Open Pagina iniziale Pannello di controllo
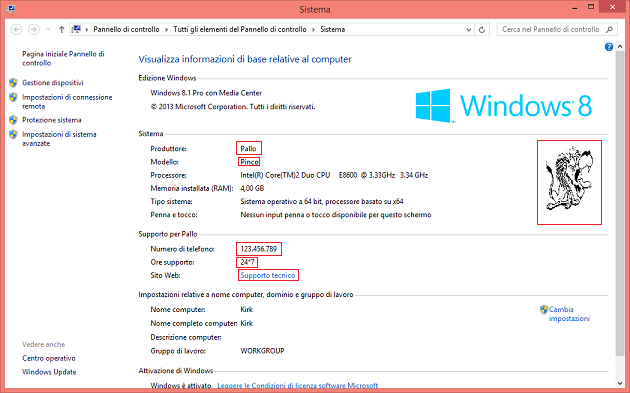Image resolution: width=630 pixels, height=393 pixels. 63,58
